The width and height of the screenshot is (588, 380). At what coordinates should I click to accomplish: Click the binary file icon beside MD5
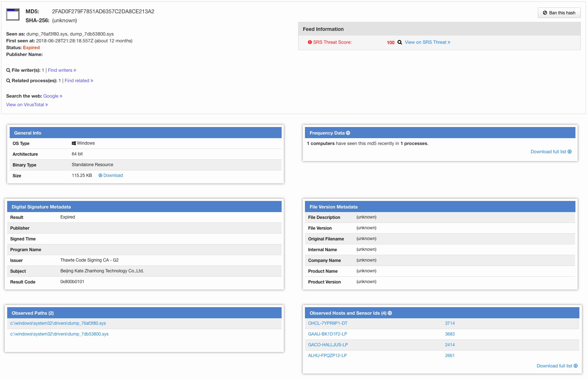click(13, 14)
